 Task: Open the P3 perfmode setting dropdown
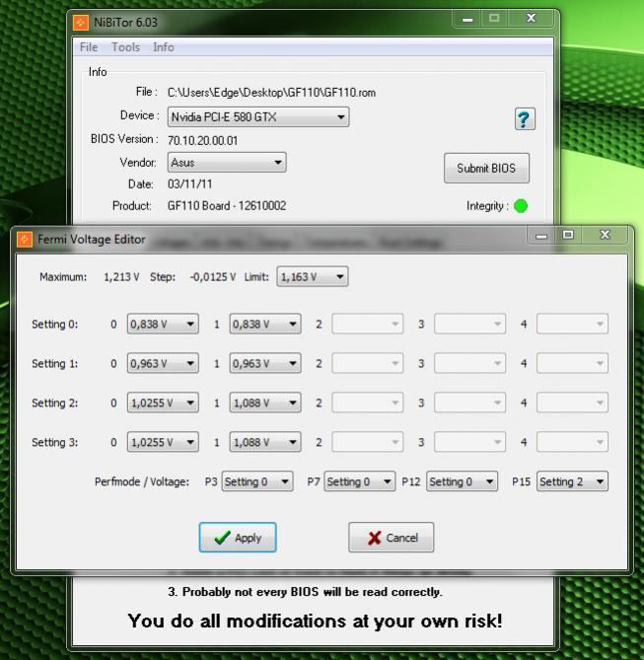pyautogui.click(x=257, y=481)
